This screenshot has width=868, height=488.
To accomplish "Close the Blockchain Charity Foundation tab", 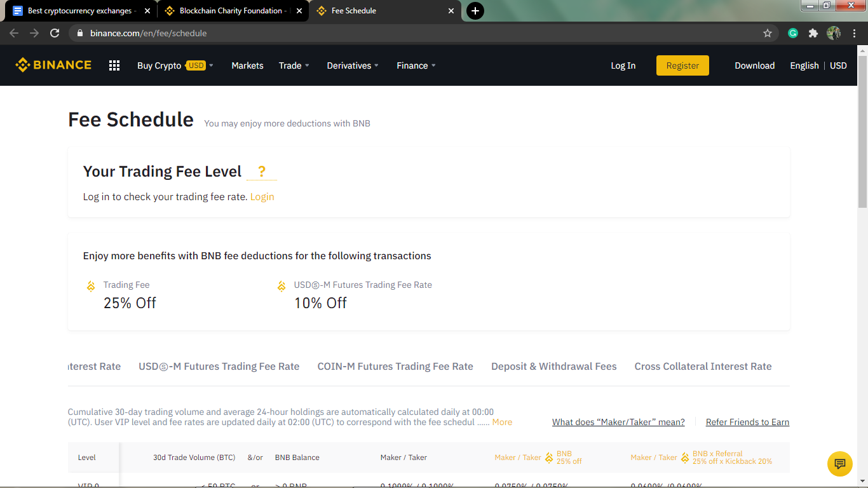I will [299, 11].
